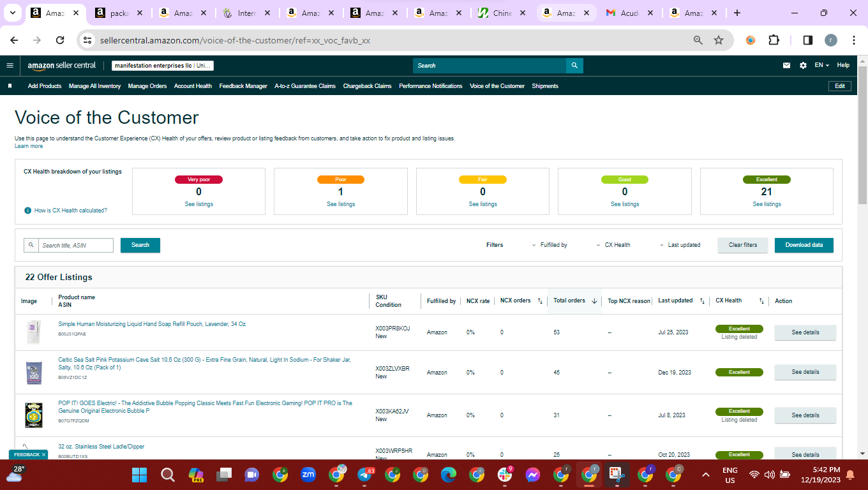The width and height of the screenshot is (868, 490).
Task: Open the Chrome three-dot menu
Action: click(x=854, y=40)
